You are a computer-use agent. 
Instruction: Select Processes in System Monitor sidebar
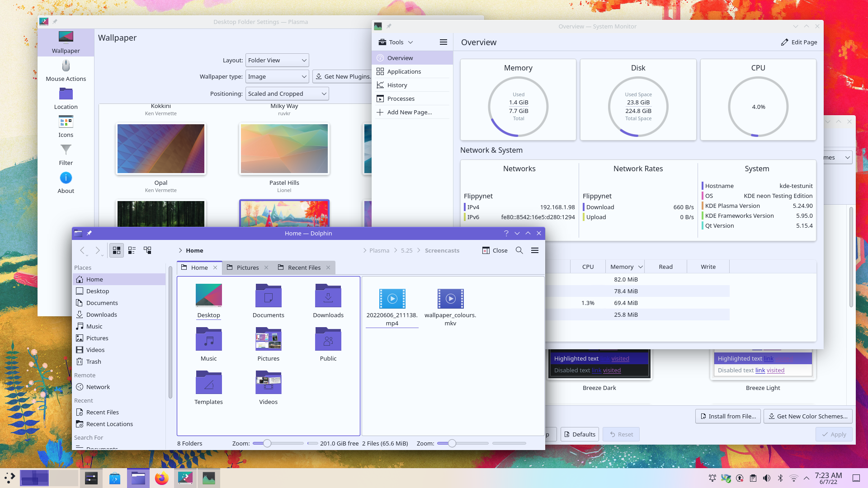401,99
